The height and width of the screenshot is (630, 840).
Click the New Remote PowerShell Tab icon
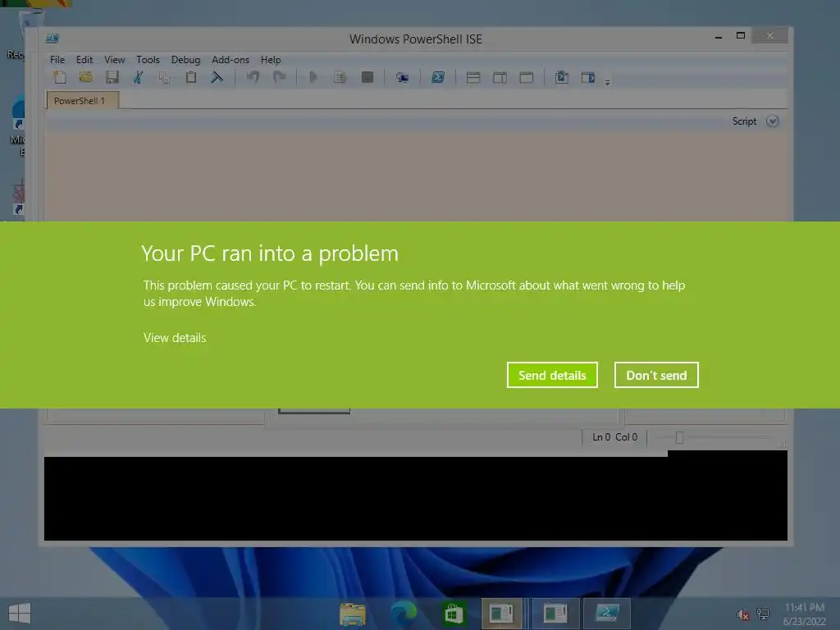(402, 78)
